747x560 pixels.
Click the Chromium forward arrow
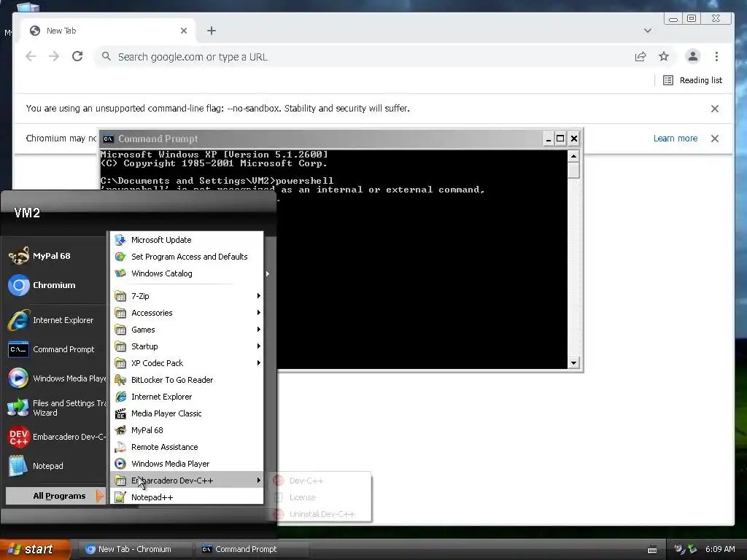pyautogui.click(x=54, y=57)
